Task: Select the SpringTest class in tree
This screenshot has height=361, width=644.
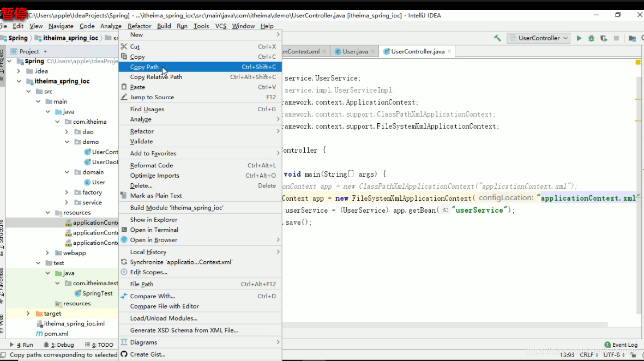Action: click(98, 293)
